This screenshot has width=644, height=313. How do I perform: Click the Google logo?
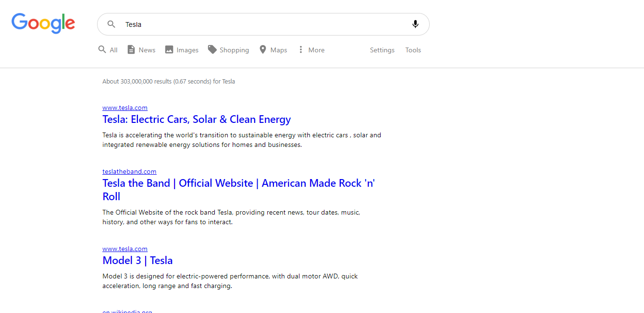(x=43, y=24)
